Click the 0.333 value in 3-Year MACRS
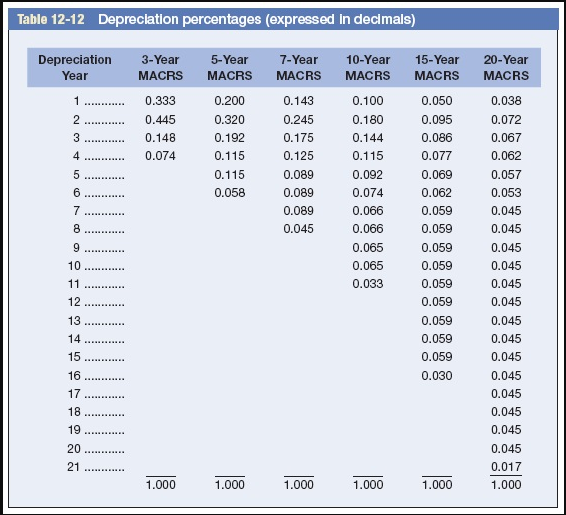 pyautogui.click(x=160, y=101)
